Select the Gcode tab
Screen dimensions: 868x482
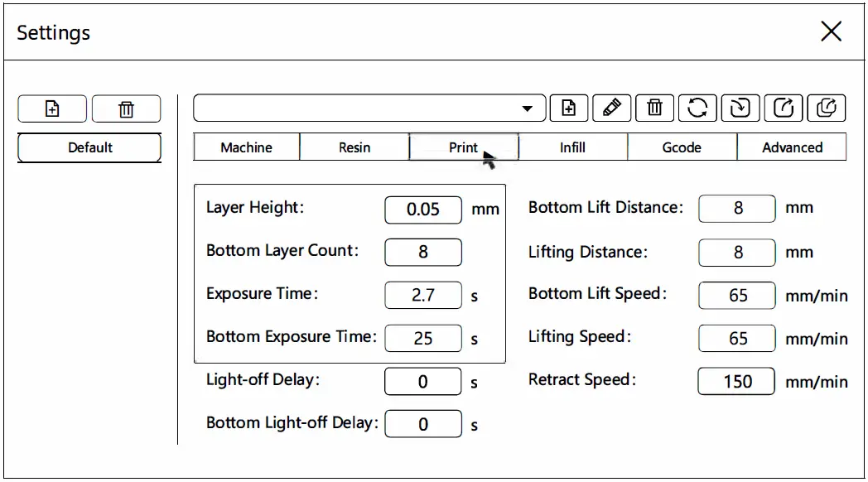[682, 147]
